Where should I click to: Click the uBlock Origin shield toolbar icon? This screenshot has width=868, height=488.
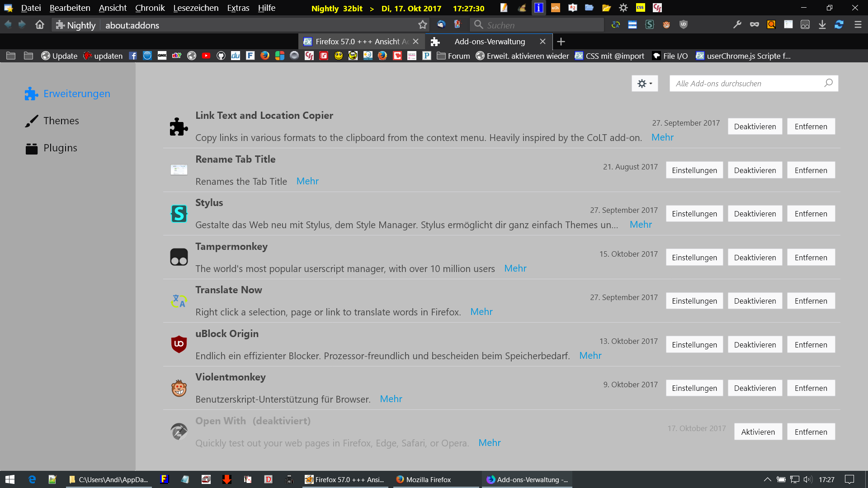tap(683, 25)
